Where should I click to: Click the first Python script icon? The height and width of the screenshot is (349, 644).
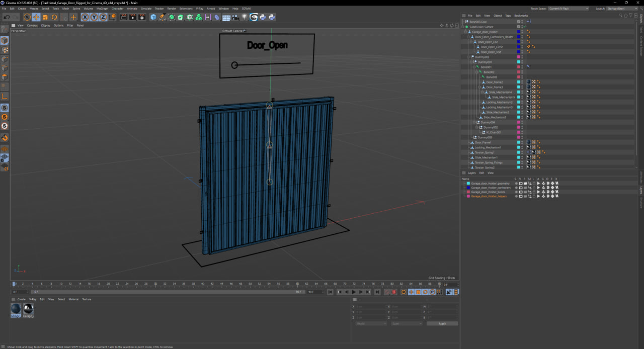coord(263,17)
